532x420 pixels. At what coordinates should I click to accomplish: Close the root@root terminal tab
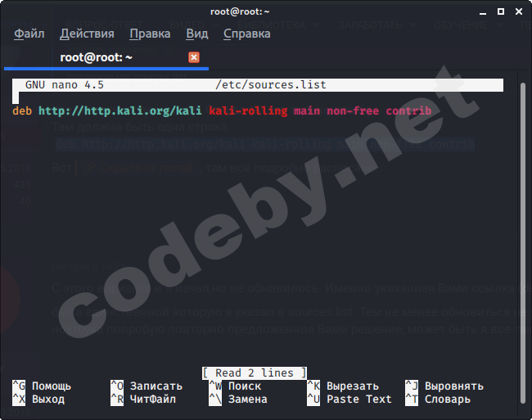[x=194, y=57]
